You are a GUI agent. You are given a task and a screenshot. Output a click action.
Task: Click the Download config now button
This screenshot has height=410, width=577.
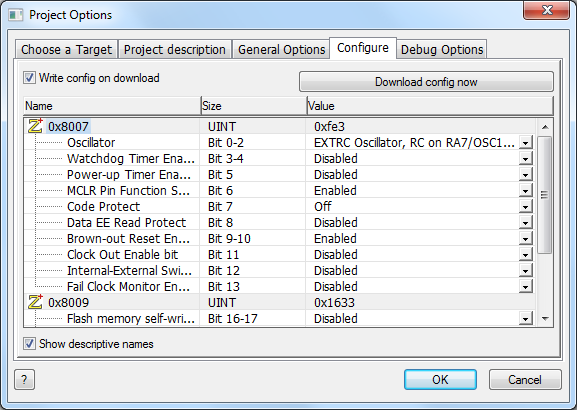pos(426,81)
